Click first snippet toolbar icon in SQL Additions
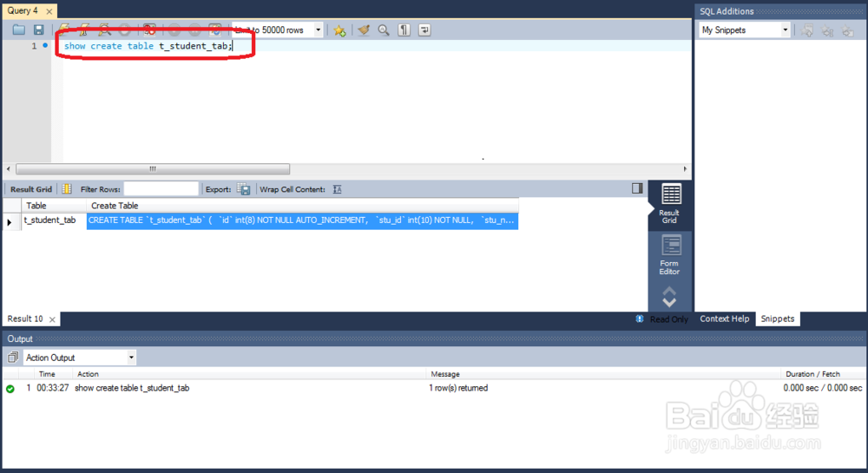Screen dimensions: 868x473 coord(807,31)
